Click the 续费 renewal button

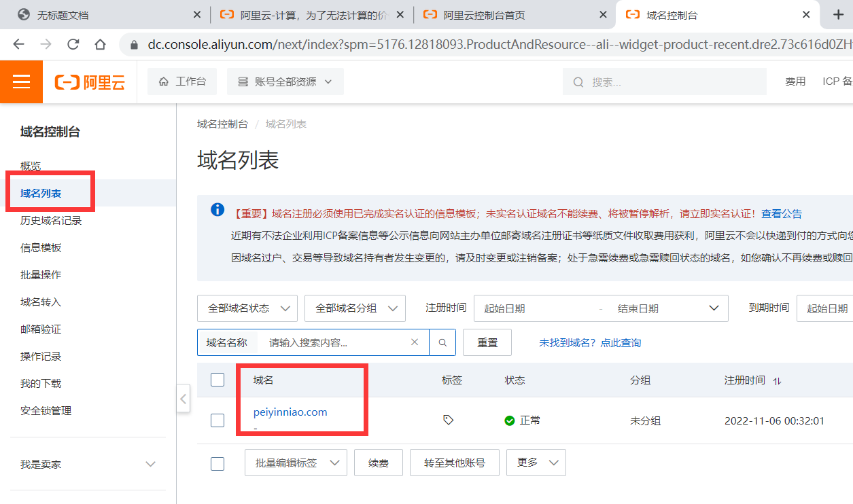tap(378, 462)
